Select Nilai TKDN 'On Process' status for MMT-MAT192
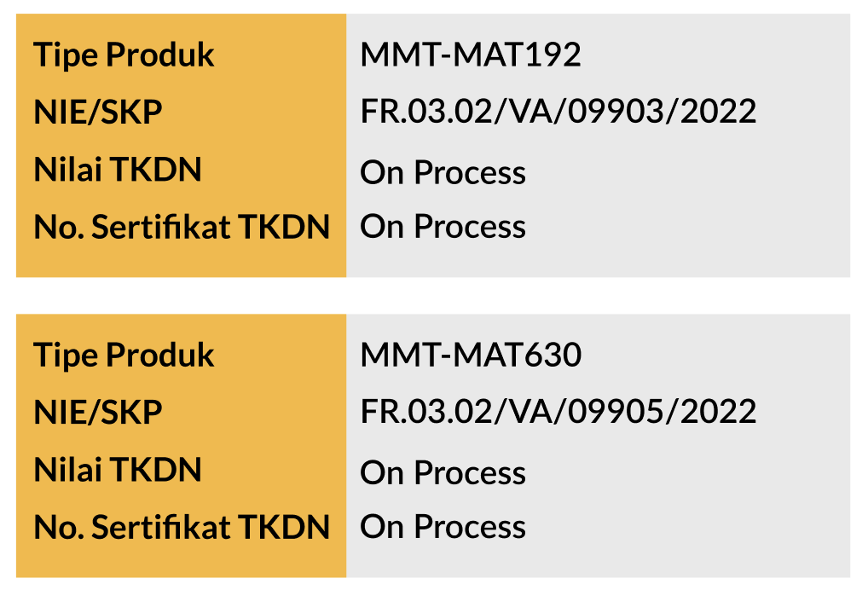The image size is (868, 590). pos(443,172)
